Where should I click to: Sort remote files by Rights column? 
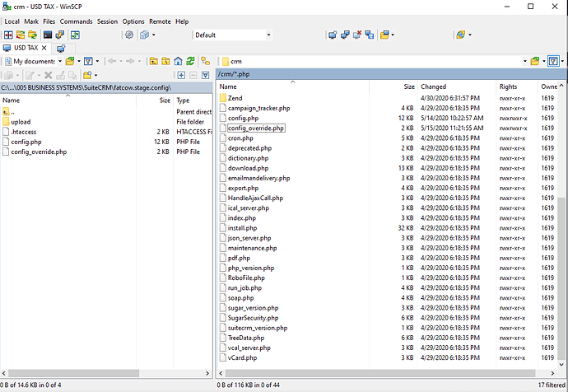click(517, 86)
